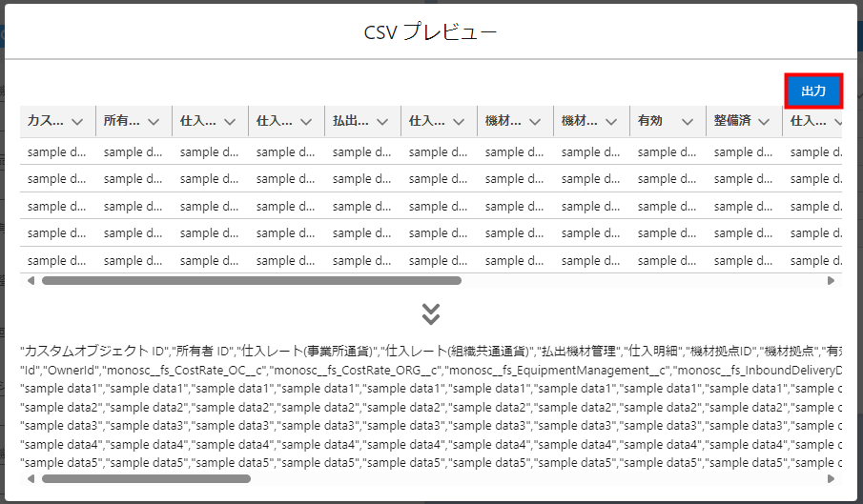This screenshot has width=863, height=504.
Task: Click the last-row cell under 払出... column
Action: [x=362, y=260]
